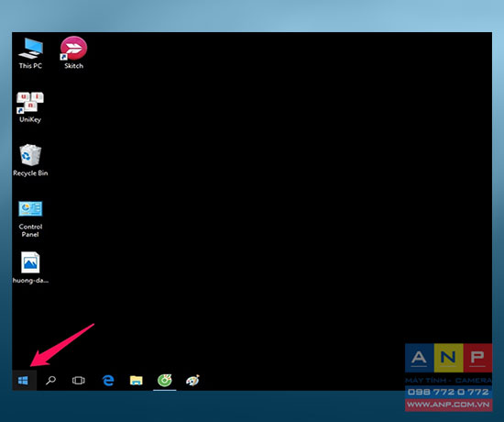Open File Explorer from the taskbar

pos(137,381)
